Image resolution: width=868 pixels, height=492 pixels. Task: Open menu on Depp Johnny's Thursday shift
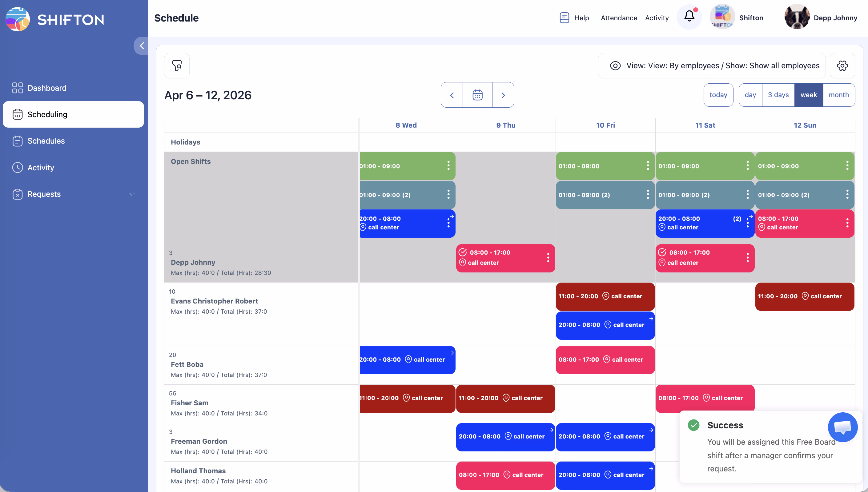(548, 258)
